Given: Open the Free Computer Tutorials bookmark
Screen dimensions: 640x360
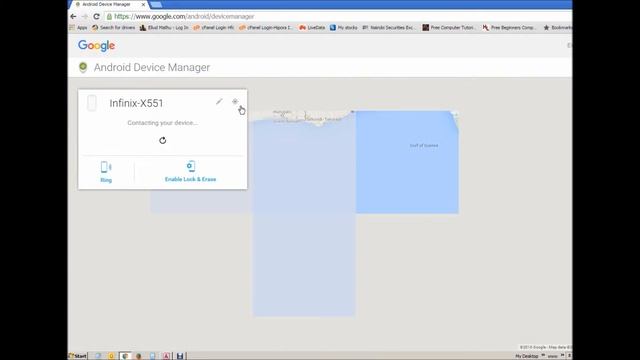Looking at the screenshot, I should click(x=448, y=28).
